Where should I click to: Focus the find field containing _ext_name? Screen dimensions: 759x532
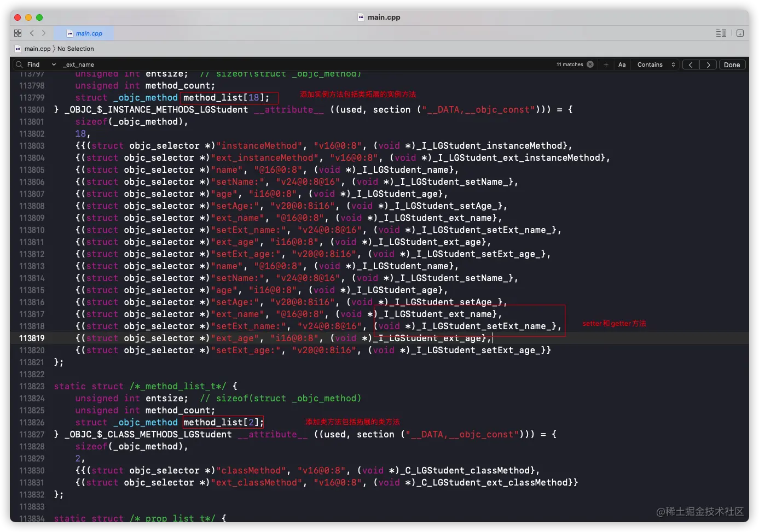[306, 65]
